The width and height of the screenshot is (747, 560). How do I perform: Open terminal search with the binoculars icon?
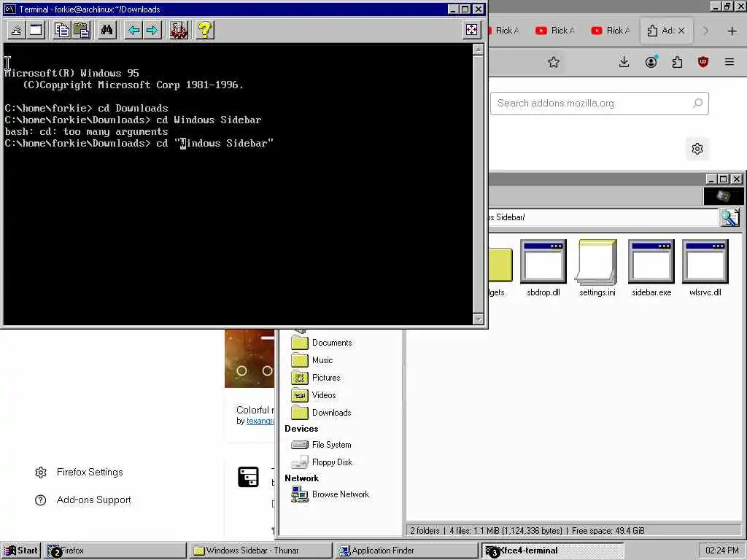pos(107,31)
